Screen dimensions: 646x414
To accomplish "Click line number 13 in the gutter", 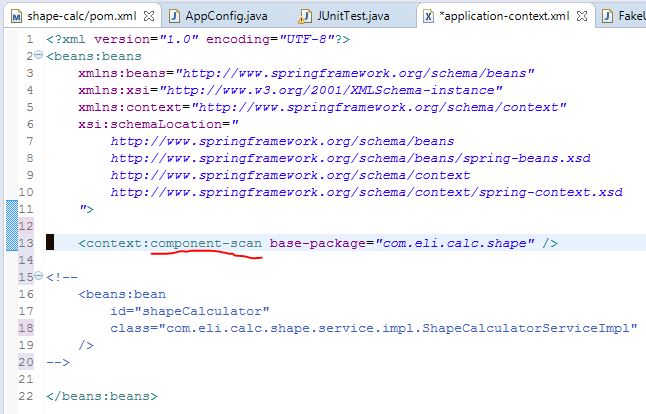I will 26,243.
